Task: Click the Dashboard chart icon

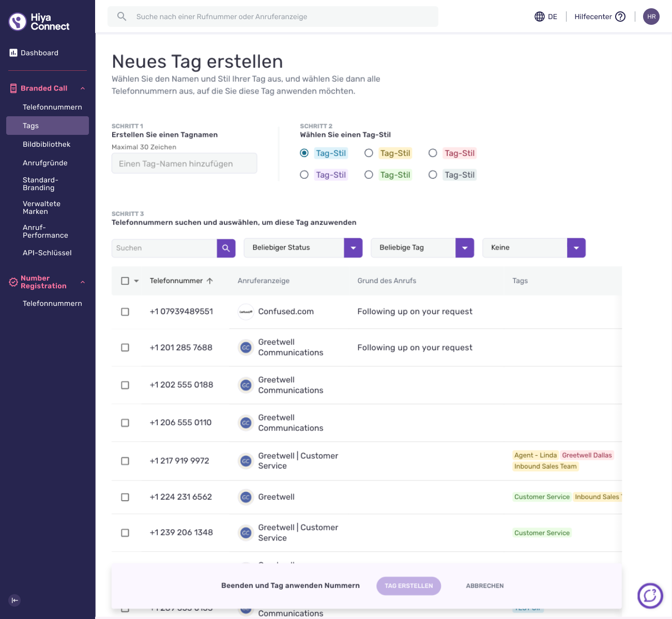Action: (13, 53)
